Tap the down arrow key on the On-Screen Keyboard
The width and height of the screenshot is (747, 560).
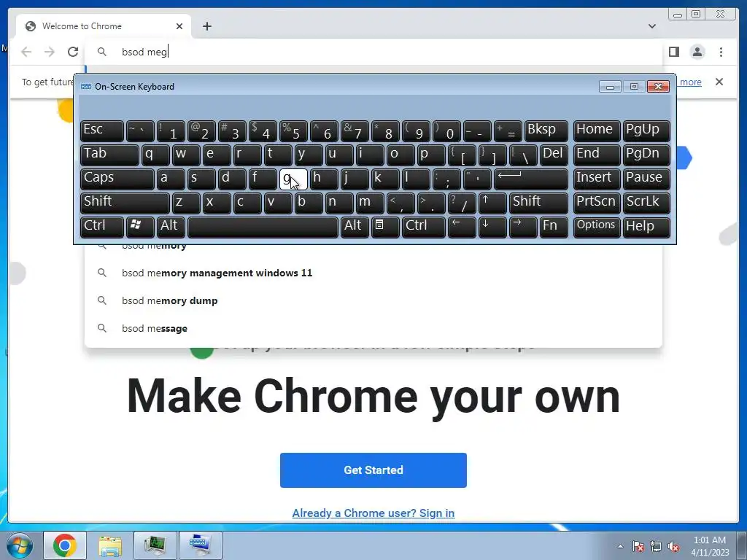coord(492,227)
